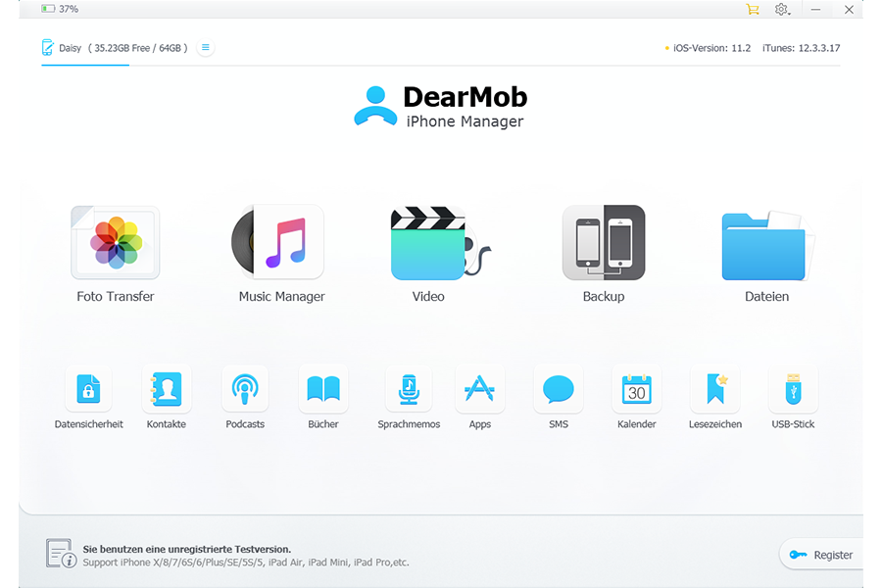Image resolution: width=882 pixels, height=588 pixels.
Task: Open the Foto Transfer tool
Action: click(115, 242)
